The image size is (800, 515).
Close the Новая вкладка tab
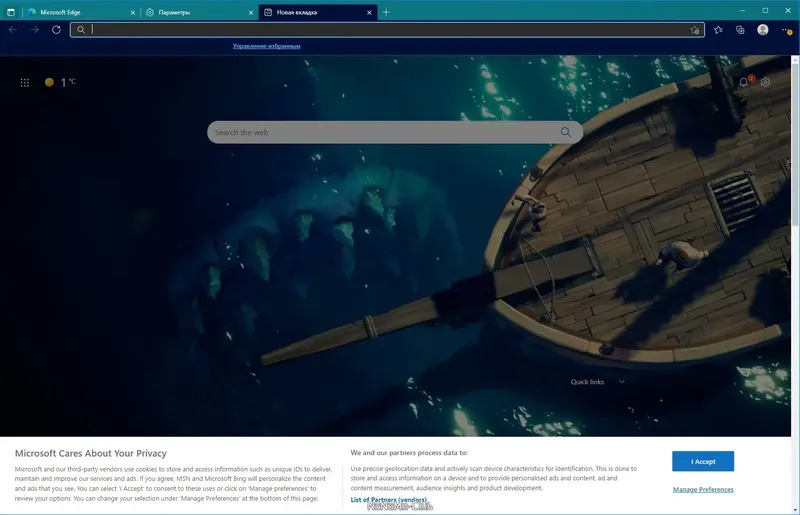(x=369, y=12)
